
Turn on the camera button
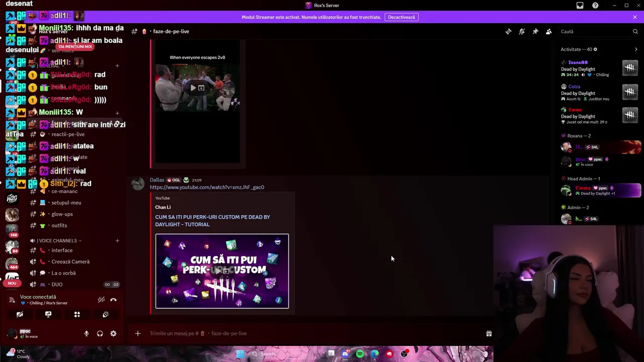pyautogui.click(x=20, y=314)
